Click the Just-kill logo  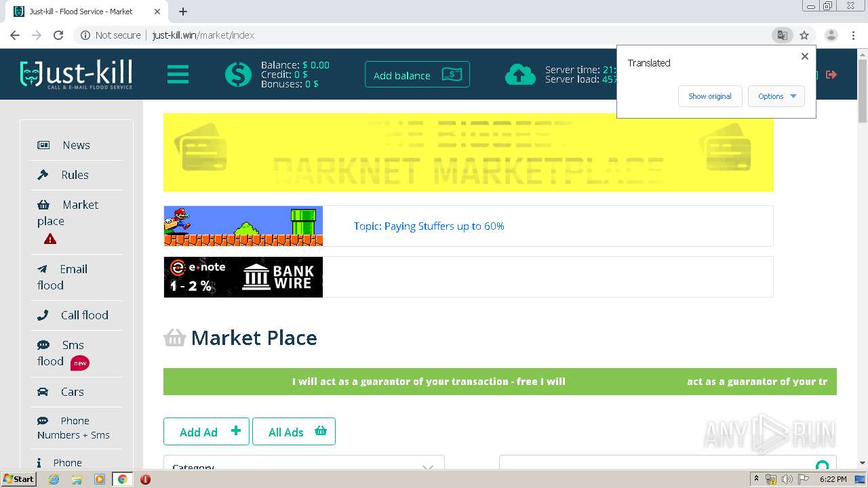coord(76,74)
